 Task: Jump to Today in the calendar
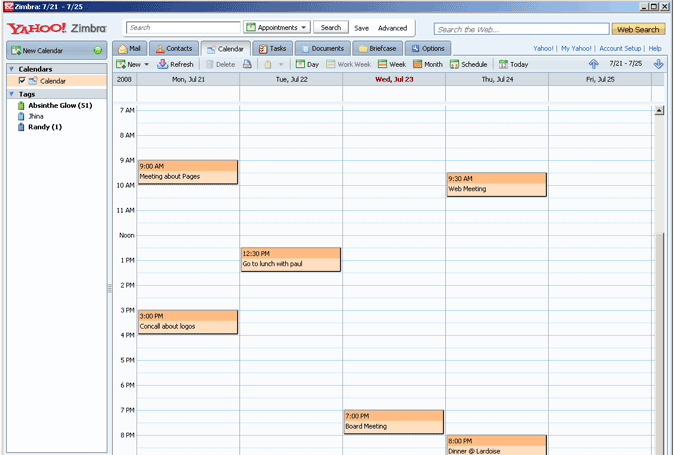[x=514, y=64]
